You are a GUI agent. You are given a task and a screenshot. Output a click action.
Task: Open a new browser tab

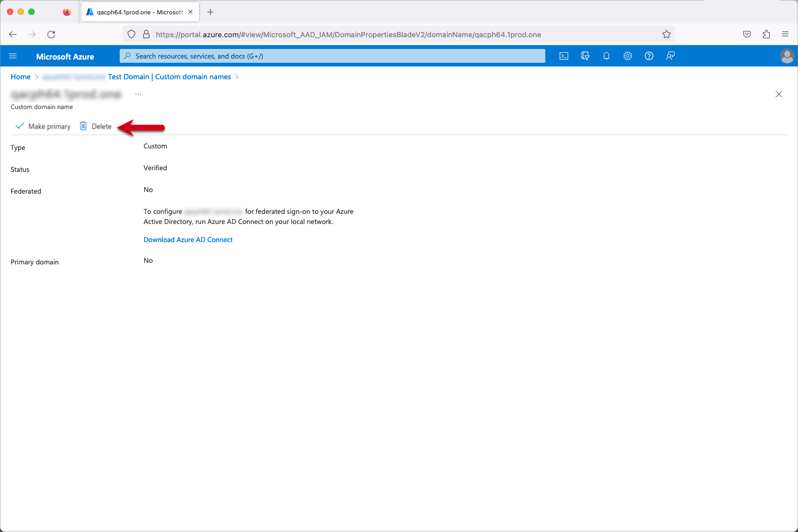(x=210, y=12)
